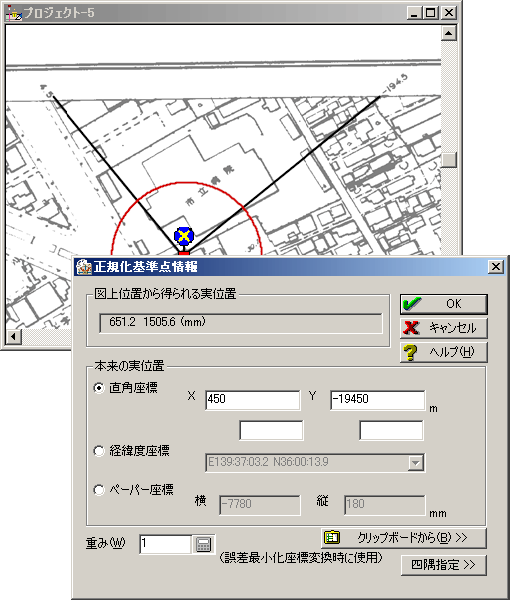Choose the ペーパー座標 radio option
Image resolution: width=510 pixels, height=600 pixels.
pos(99,490)
